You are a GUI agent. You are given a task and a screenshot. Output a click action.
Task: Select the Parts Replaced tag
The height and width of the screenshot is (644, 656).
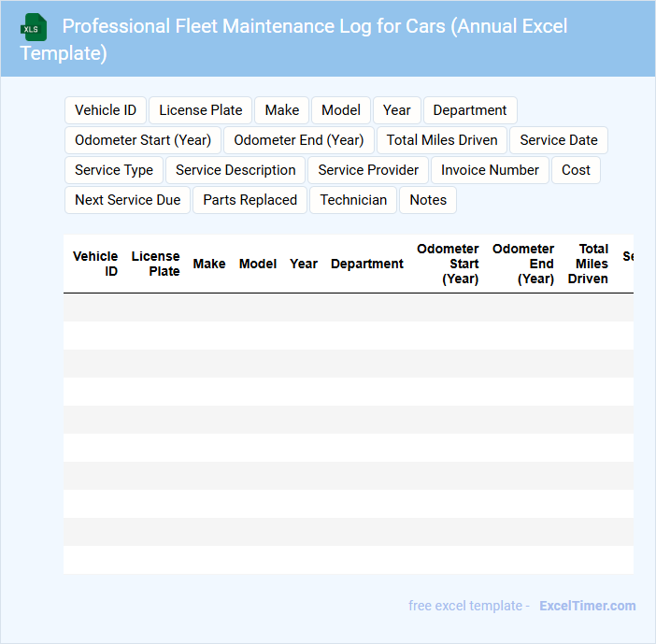250,200
